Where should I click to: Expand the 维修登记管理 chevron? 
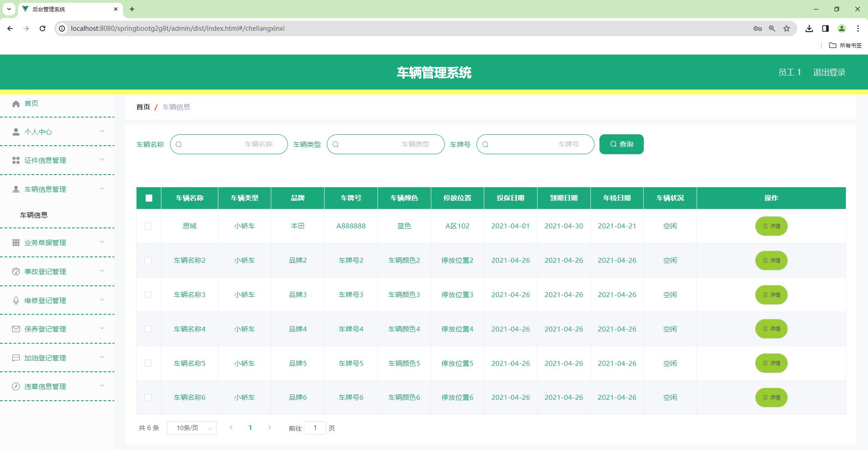coord(102,300)
